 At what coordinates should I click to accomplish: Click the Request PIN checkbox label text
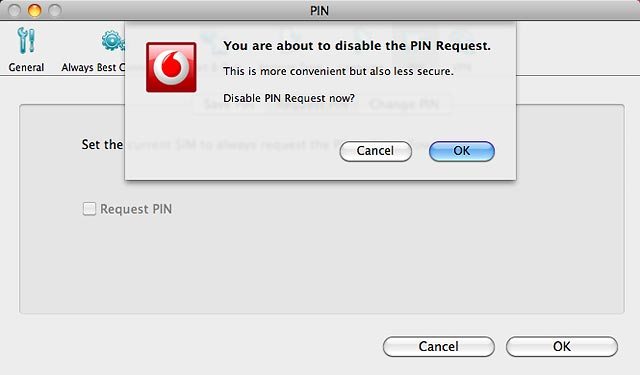tap(136, 209)
